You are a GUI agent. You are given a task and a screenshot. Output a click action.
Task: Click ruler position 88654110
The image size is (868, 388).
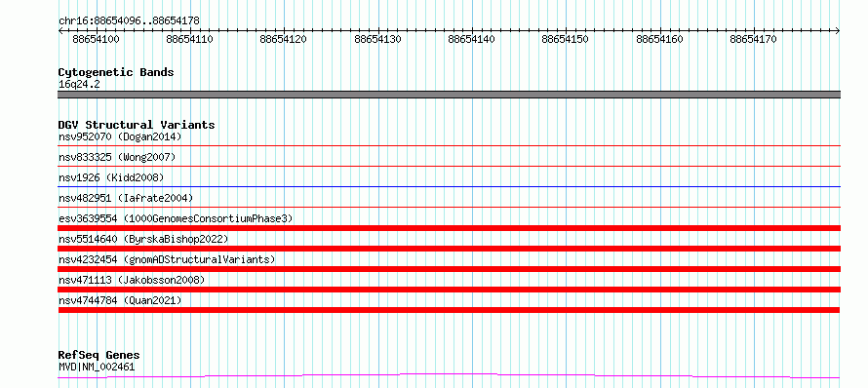[x=189, y=40]
